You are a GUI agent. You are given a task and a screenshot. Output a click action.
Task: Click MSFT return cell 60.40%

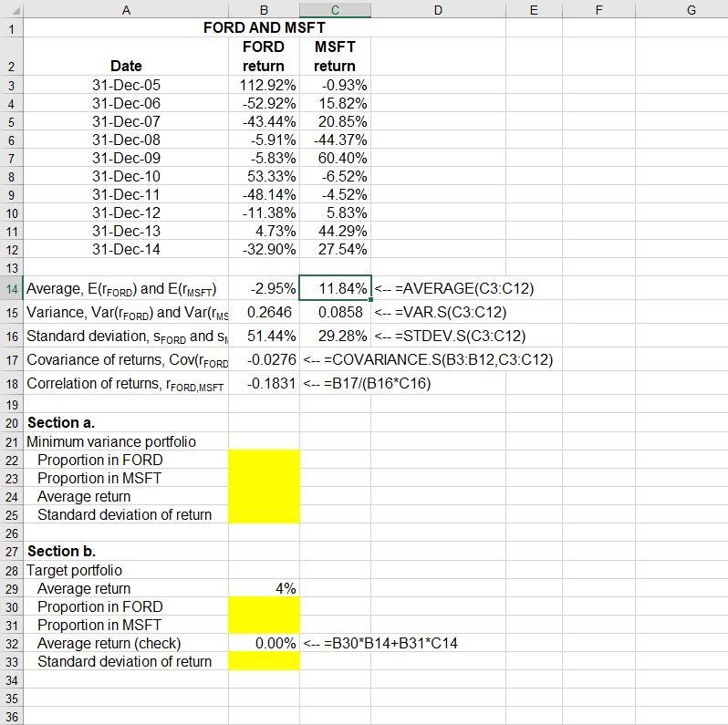click(335, 158)
